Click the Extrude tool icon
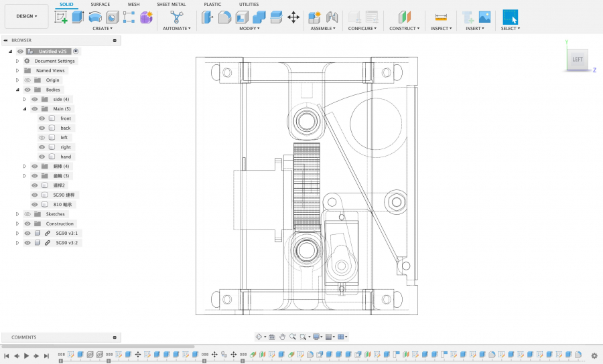 pyautogui.click(x=78, y=17)
